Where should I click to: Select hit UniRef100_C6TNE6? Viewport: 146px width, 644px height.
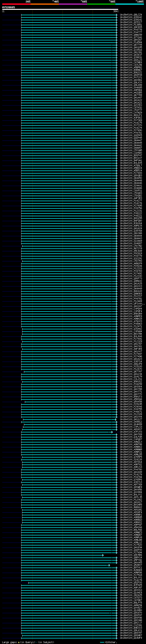[131, 63]
